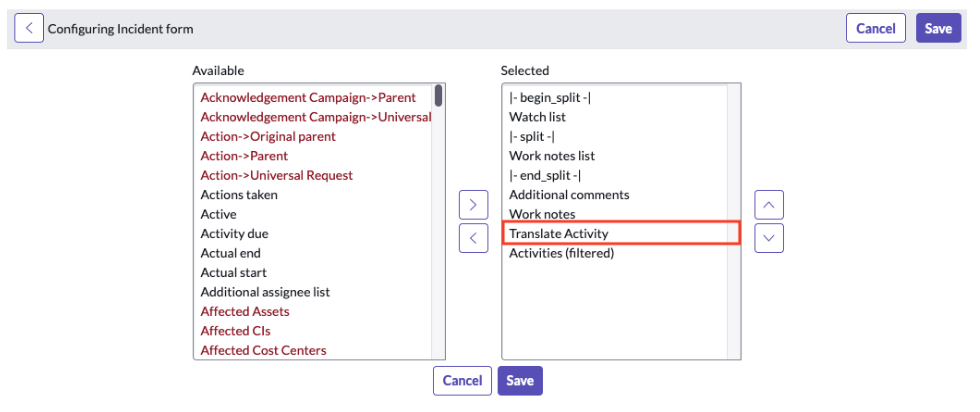Select the |- begin_split -| entry
Viewport: 980px width, 412px height.
pos(615,98)
